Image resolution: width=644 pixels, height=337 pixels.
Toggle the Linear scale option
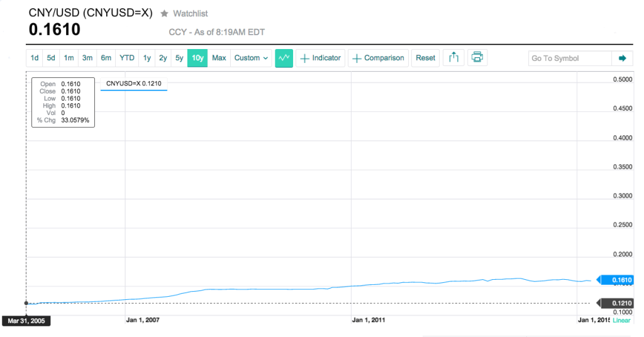click(x=621, y=321)
